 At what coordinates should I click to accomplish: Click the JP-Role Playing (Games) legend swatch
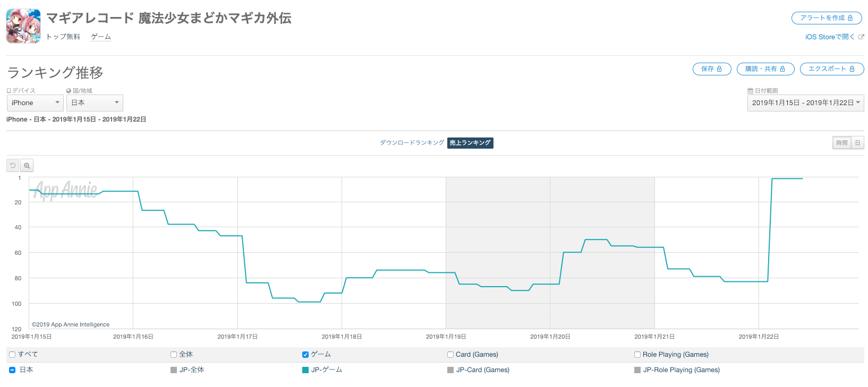[637, 370]
